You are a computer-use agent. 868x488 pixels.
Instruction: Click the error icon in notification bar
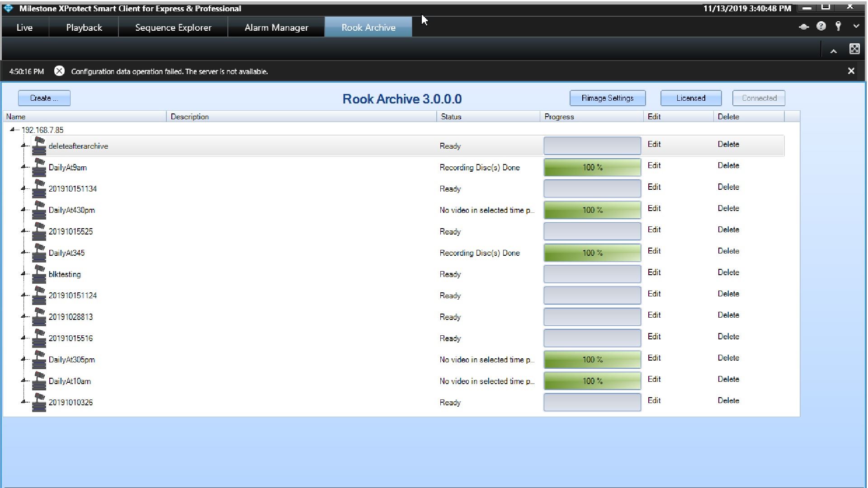tap(59, 71)
